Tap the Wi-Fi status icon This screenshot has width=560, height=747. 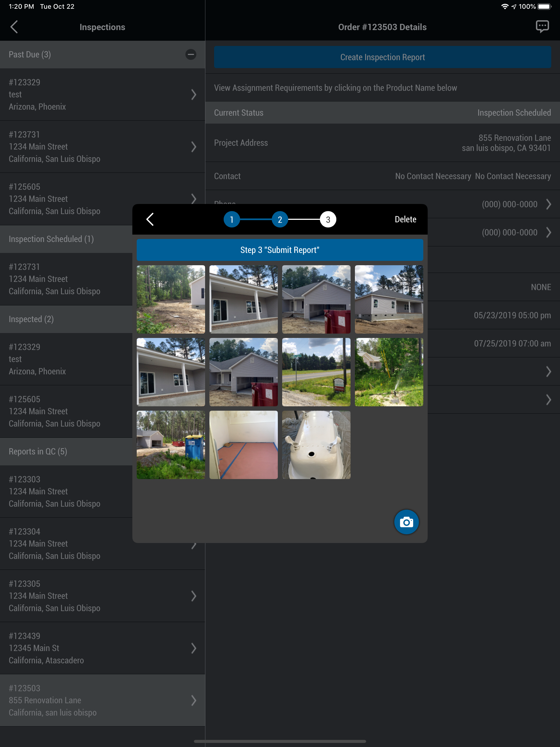tap(504, 6)
